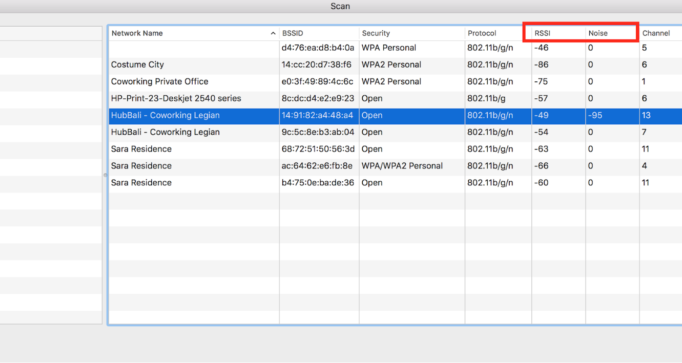
Task: Sort by the Network Name column header
Action: [x=194, y=33]
